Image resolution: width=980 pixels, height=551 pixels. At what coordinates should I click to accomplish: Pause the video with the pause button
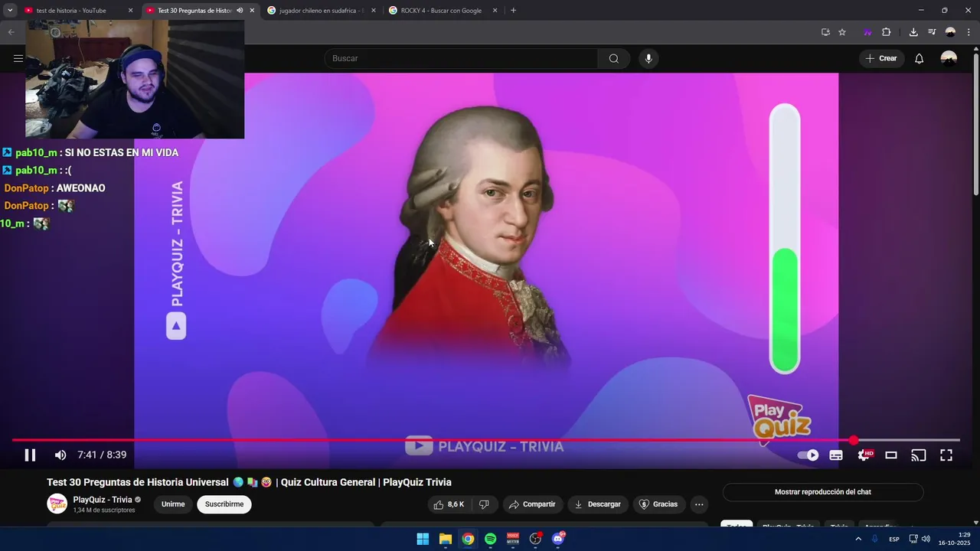point(30,455)
